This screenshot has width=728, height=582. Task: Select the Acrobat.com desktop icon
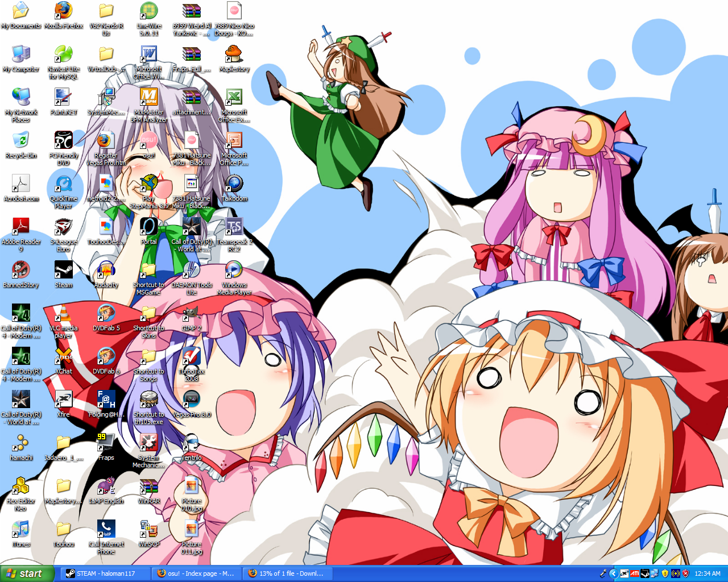(21, 184)
